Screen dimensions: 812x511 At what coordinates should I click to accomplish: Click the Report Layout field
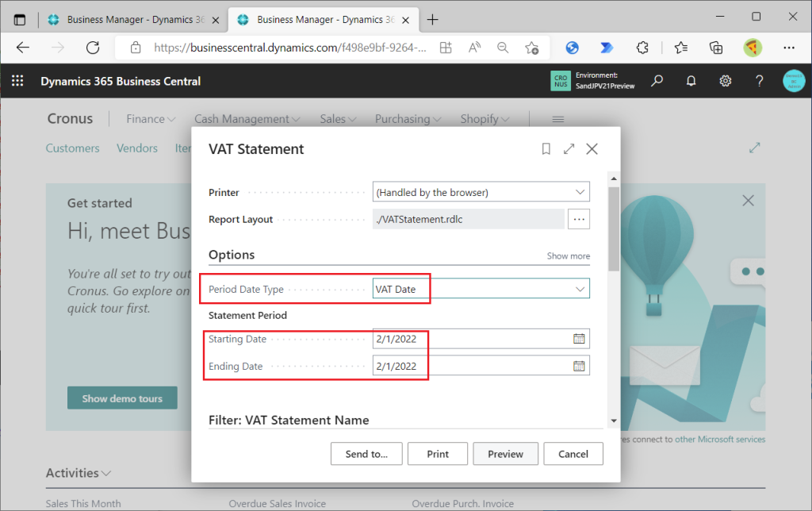click(468, 219)
